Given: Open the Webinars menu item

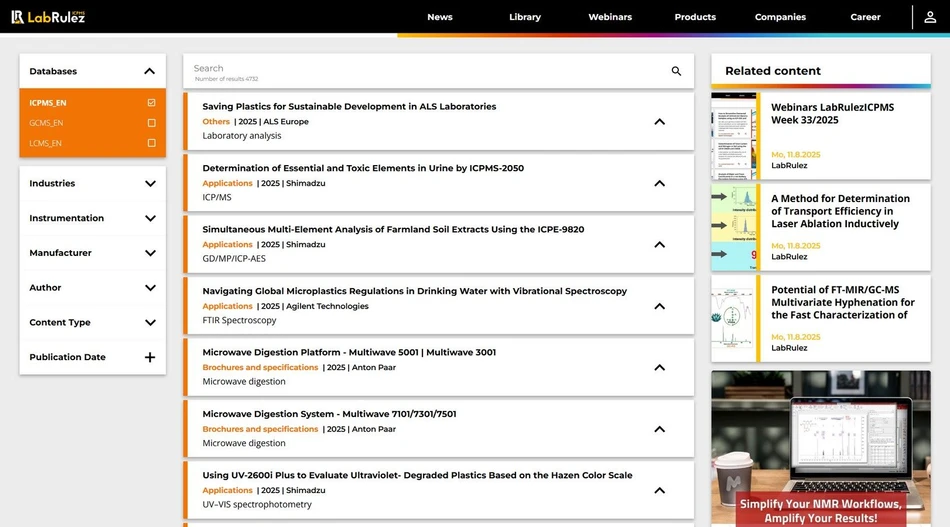Looking at the screenshot, I should point(610,17).
